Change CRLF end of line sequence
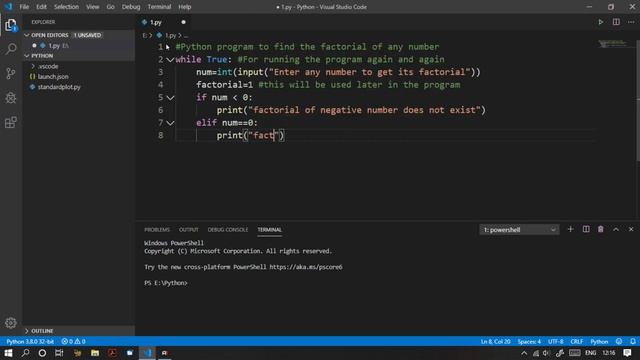The width and height of the screenshot is (640, 360). 576,341
